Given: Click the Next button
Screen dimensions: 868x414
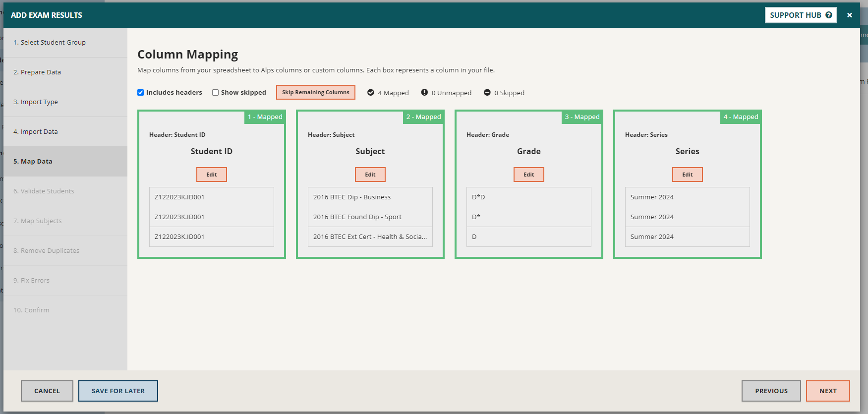Looking at the screenshot, I should (x=828, y=391).
